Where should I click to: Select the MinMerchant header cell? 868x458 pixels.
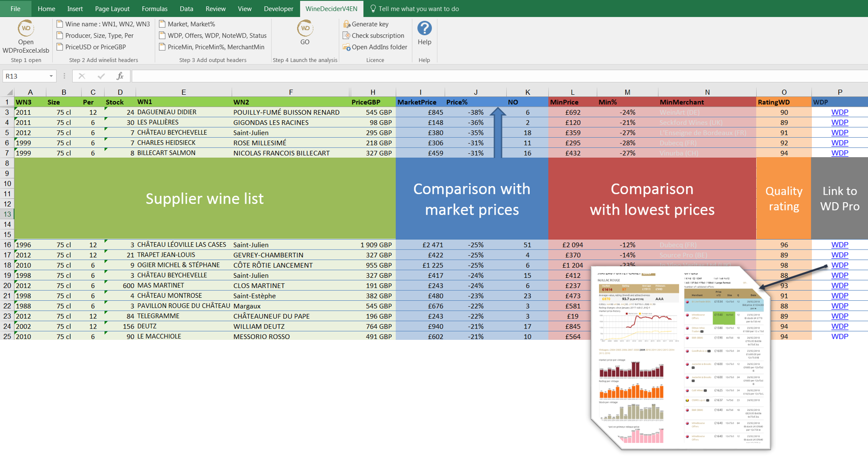707,102
